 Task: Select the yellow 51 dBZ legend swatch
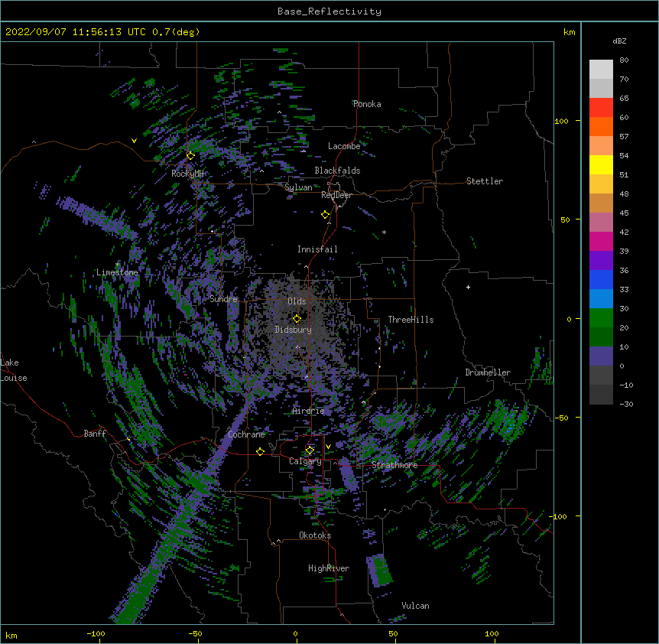pos(601,164)
